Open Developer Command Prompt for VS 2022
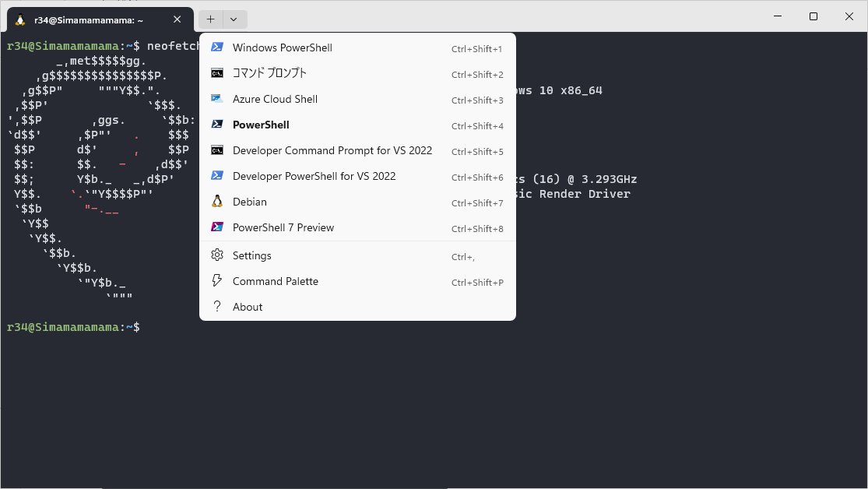868x489 pixels. click(357, 150)
